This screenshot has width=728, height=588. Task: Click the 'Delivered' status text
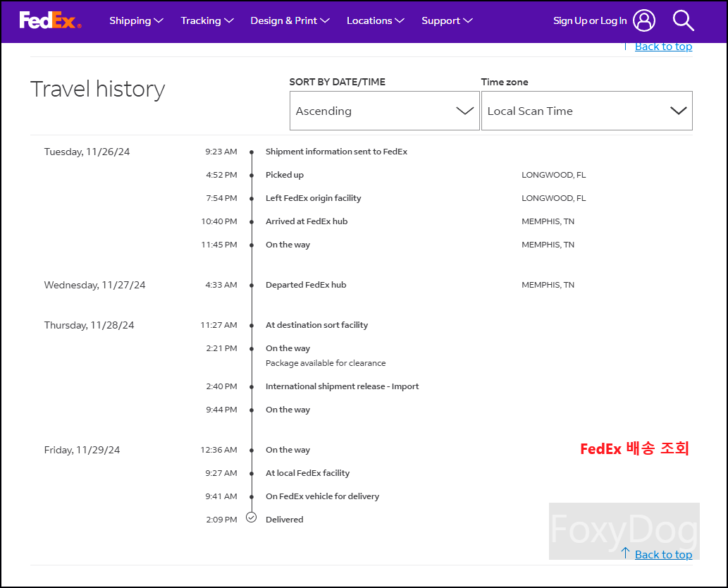coord(284,520)
